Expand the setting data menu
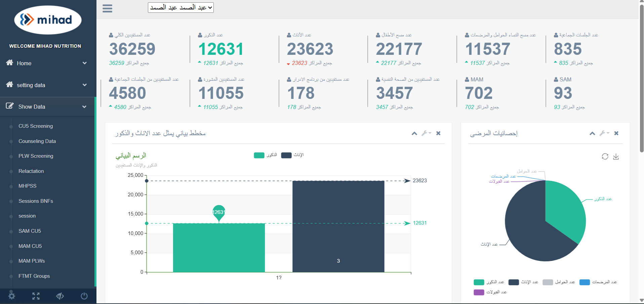644x304 pixels. 47,85
